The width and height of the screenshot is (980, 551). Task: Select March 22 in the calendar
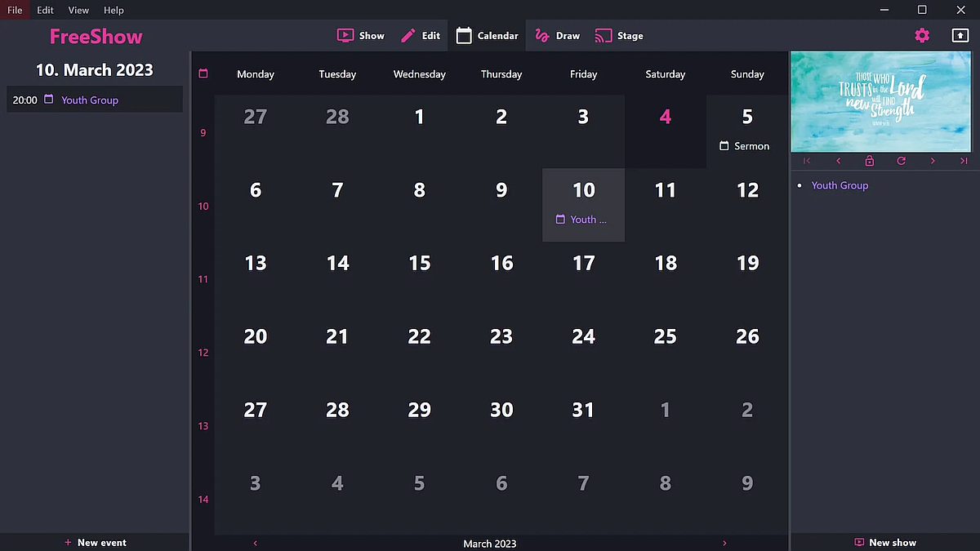[419, 351]
